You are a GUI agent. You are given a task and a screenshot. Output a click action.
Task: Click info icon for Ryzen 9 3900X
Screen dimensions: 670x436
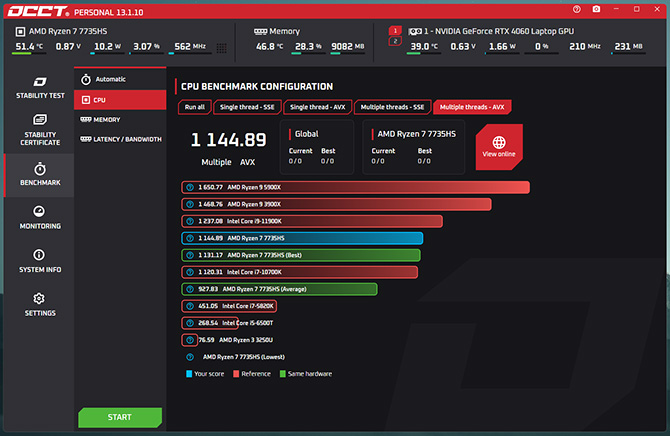coord(190,204)
